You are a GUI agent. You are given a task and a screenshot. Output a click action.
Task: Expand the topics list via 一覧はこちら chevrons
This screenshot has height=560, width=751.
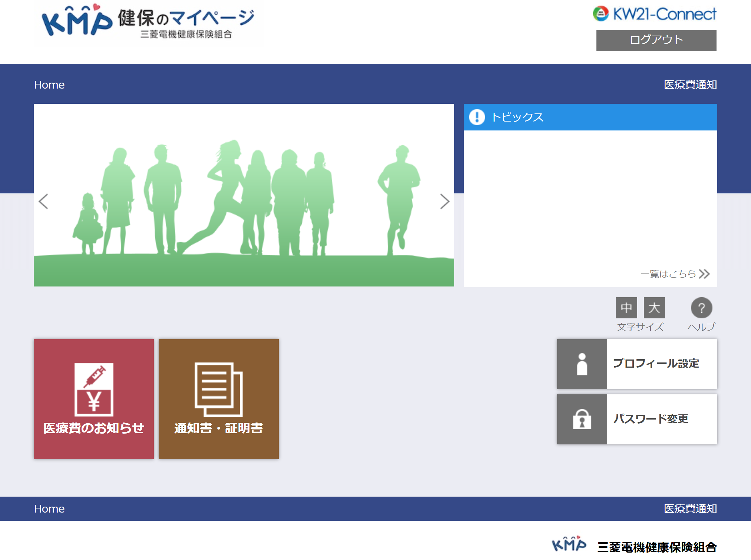click(705, 274)
